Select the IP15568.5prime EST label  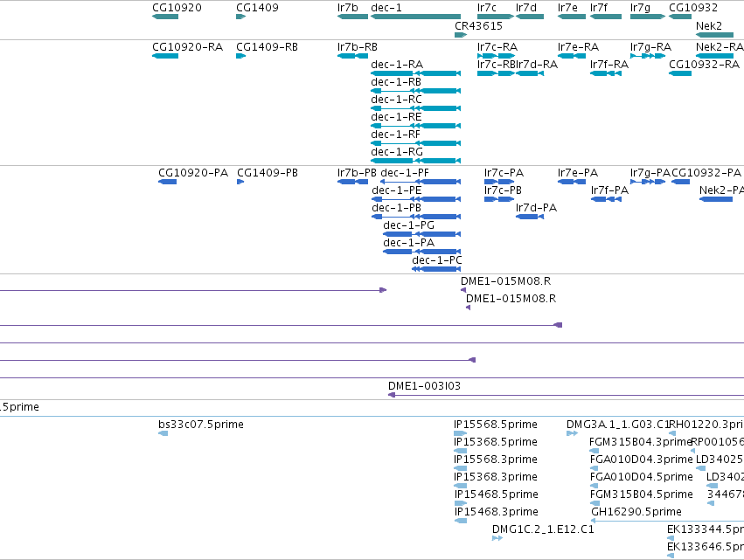coord(496,425)
